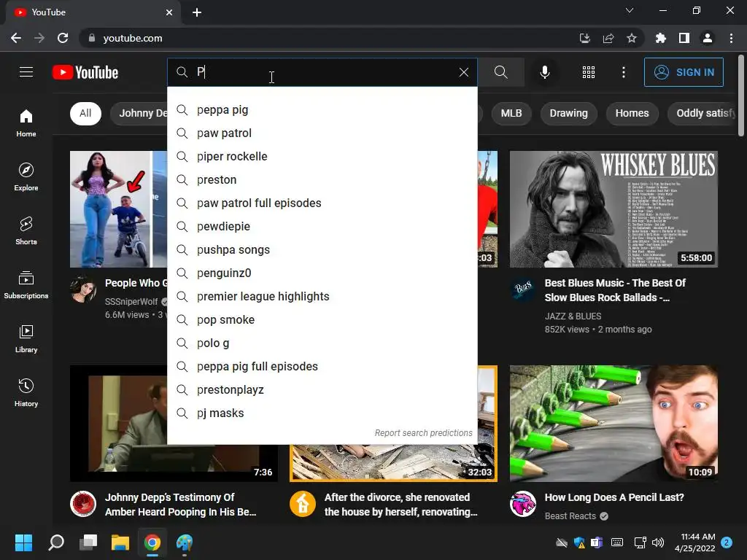Choose 'paw patrol full episodes' suggestion
This screenshot has width=747, height=560.
pos(322,203)
